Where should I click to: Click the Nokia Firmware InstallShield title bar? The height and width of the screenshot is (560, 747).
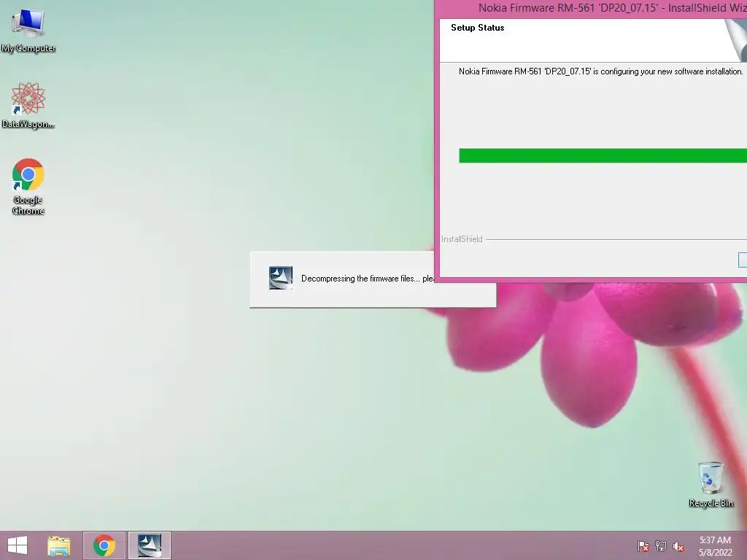(591, 8)
